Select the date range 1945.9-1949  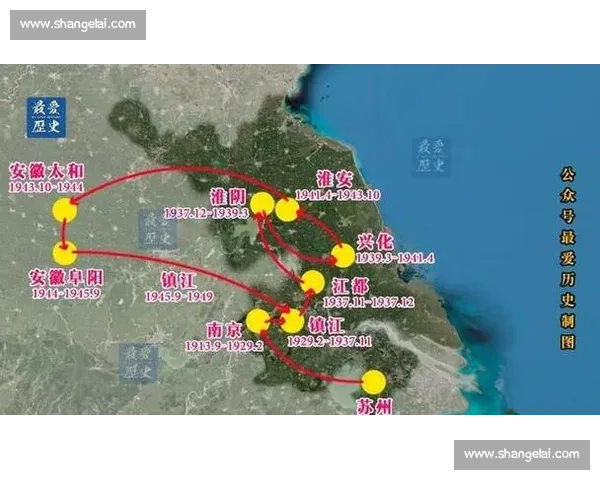[179, 297]
